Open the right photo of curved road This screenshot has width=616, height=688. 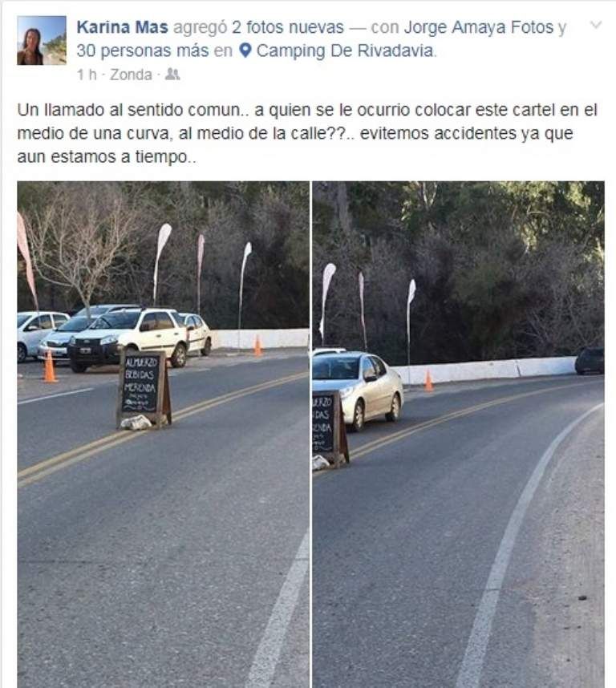pos(459,435)
